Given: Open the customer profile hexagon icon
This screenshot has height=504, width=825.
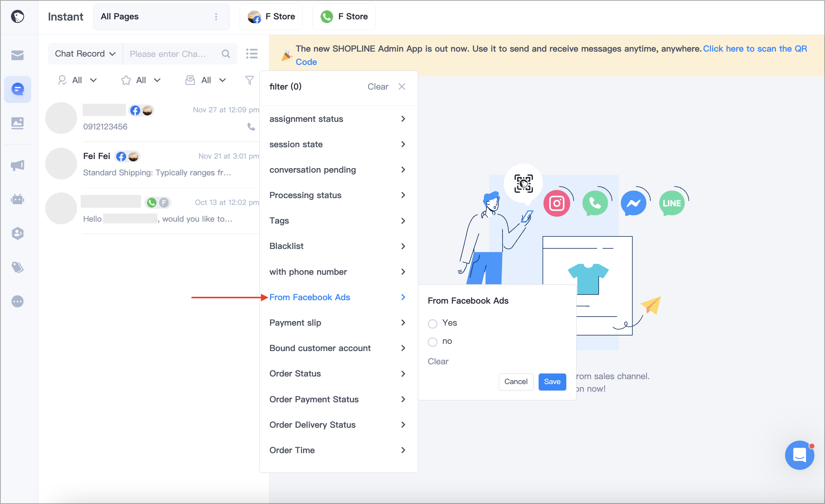Looking at the screenshot, I should (17, 233).
